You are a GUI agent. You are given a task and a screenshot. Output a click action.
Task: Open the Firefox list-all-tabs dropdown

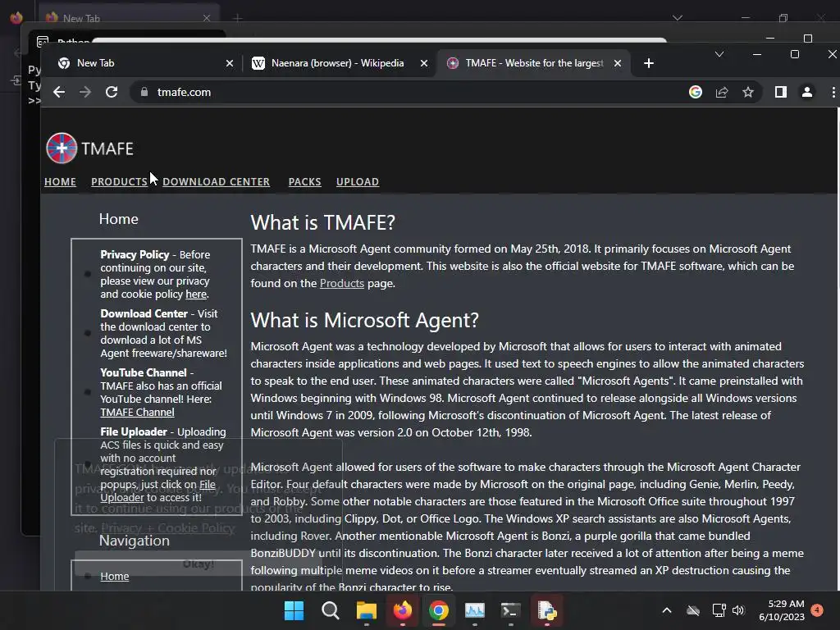pyautogui.click(x=678, y=18)
